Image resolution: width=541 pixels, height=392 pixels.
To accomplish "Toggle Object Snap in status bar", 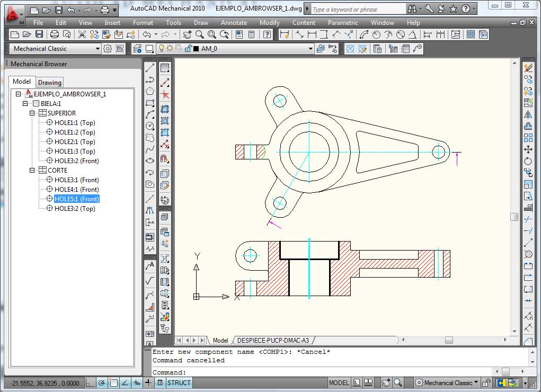I will 113,382.
